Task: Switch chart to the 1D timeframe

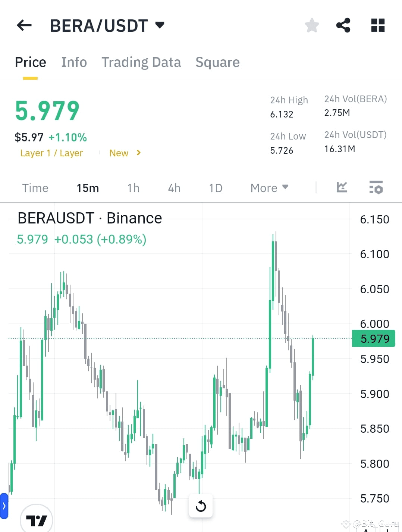Action: click(x=216, y=188)
